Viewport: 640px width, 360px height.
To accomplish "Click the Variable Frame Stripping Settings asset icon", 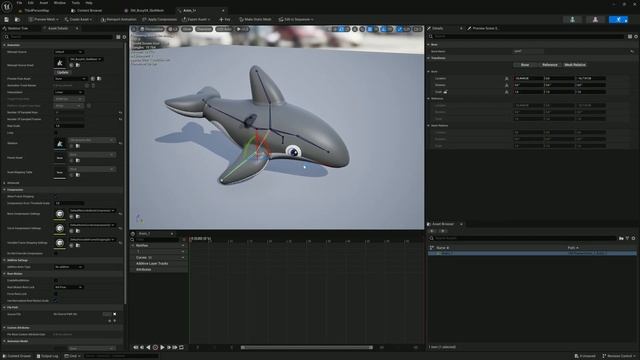I will [x=60, y=243].
